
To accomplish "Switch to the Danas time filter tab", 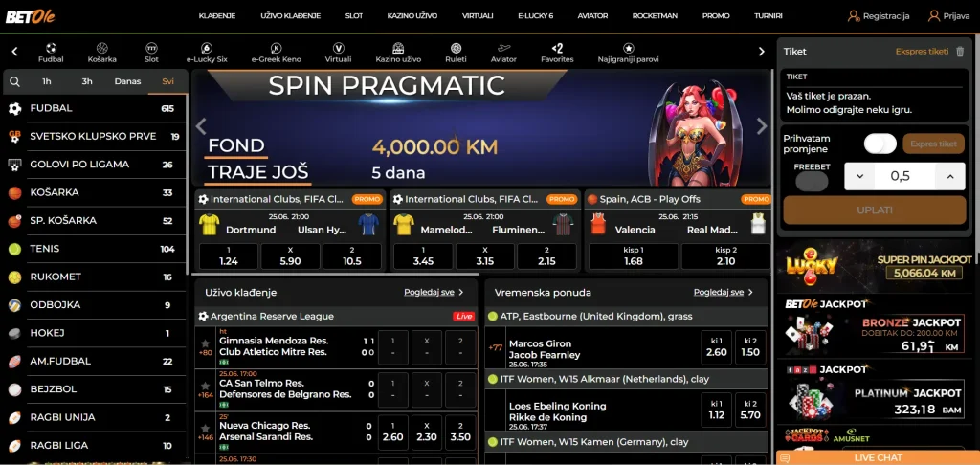I will coord(127,81).
